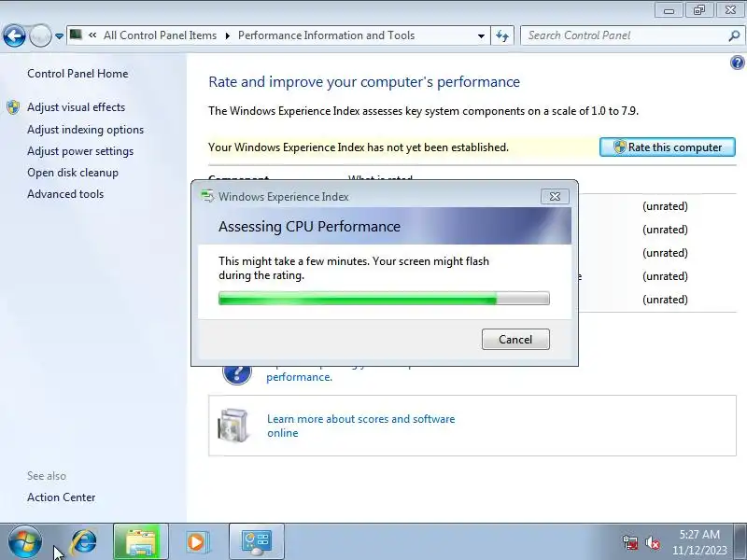Click Rate this computer button
The height and width of the screenshot is (560, 747).
(668, 147)
